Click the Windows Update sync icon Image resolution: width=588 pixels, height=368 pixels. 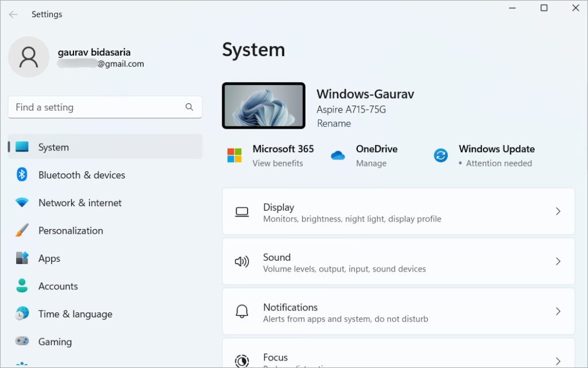440,156
